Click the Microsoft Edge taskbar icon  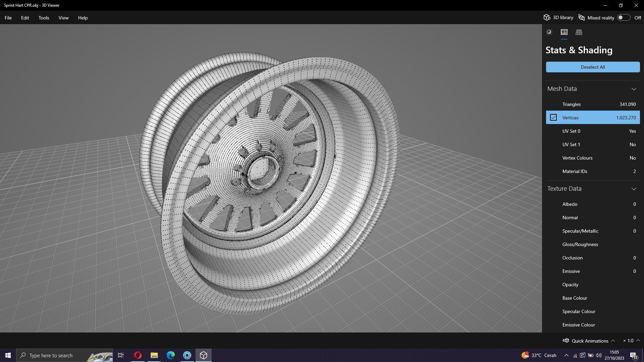pyautogui.click(x=170, y=355)
